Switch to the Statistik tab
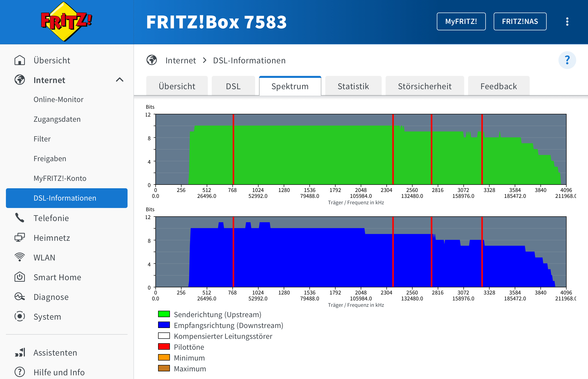 pyautogui.click(x=353, y=86)
